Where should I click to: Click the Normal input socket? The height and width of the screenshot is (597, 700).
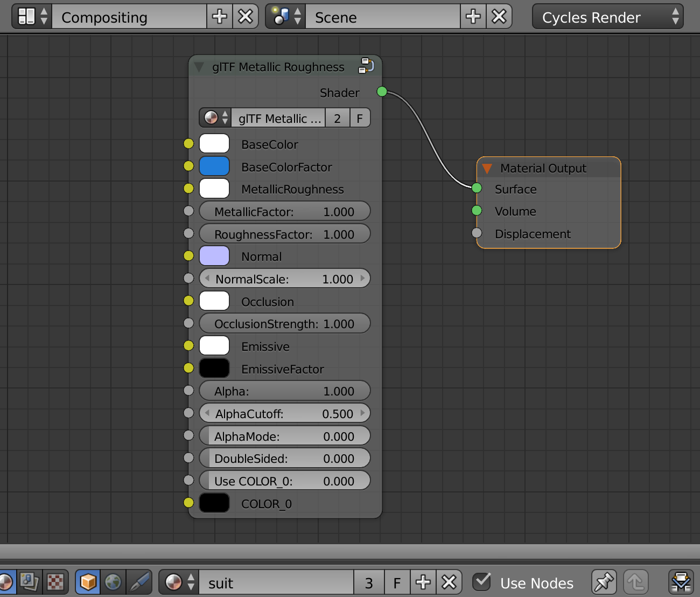188,255
